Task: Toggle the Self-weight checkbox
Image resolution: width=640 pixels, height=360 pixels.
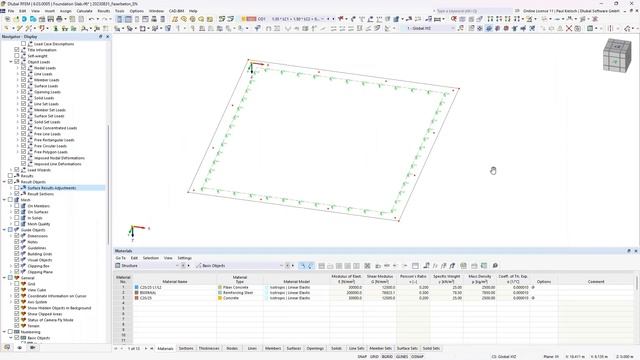Action: pos(17,56)
